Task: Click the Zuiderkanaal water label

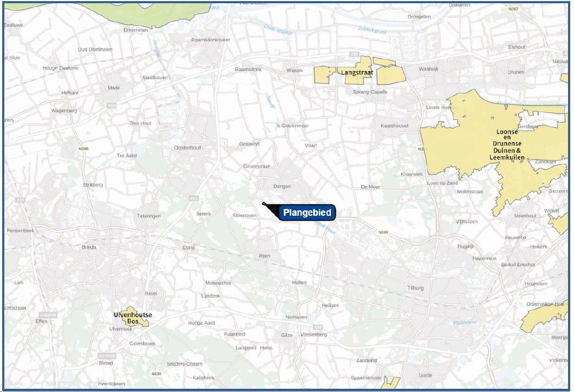Action: point(372,30)
